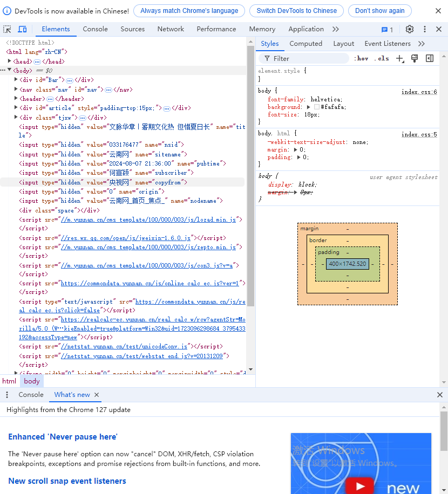Switch to the Sources tab
This screenshot has width=448, height=494.
click(x=132, y=29)
